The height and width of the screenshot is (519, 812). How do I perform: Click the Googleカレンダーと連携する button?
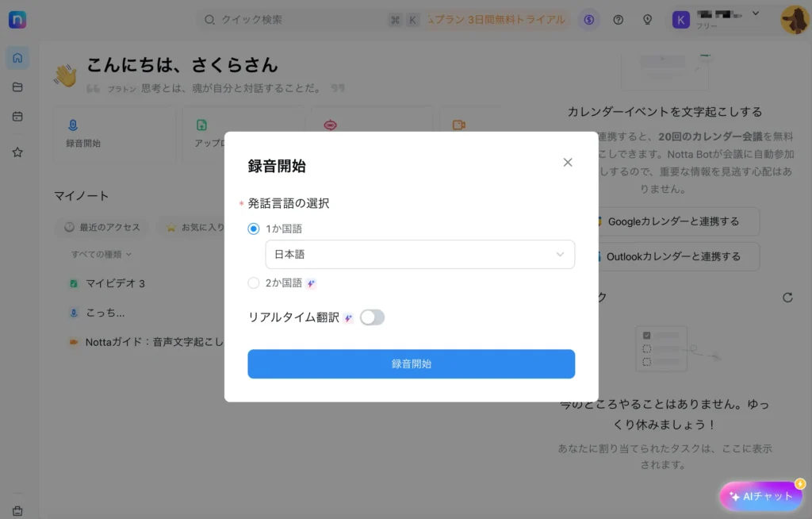click(x=676, y=221)
